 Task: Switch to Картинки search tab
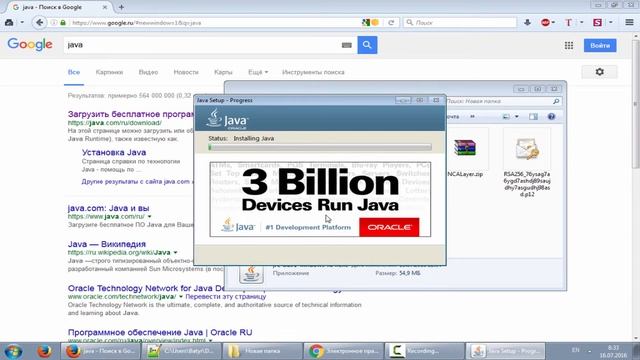pyautogui.click(x=109, y=72)
